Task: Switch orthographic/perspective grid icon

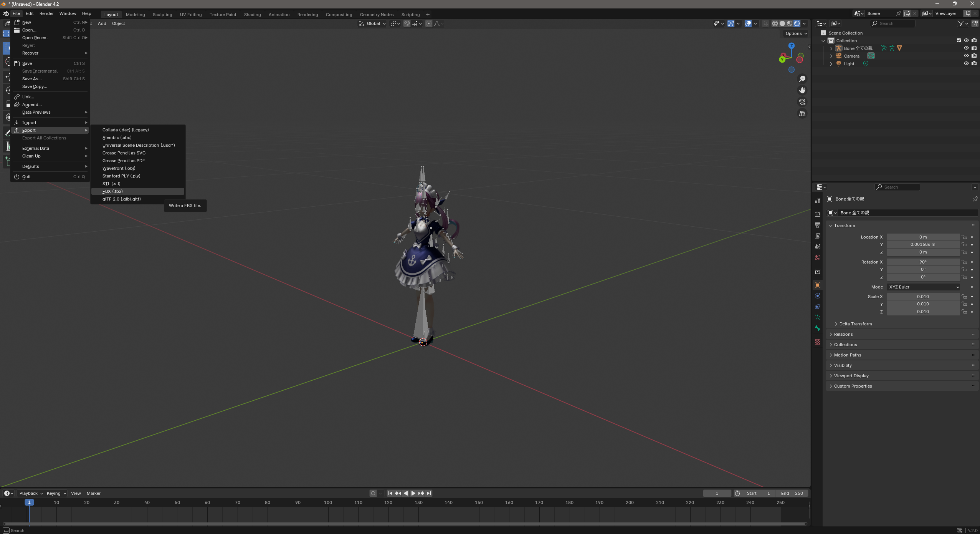Action: tap(802, 114)
